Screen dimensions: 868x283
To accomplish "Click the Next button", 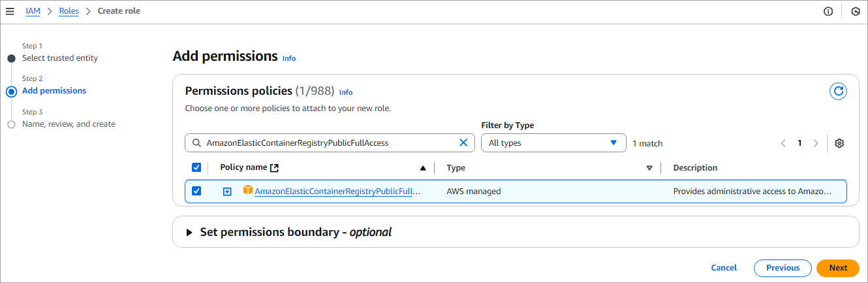I will [x=837, y=268].
